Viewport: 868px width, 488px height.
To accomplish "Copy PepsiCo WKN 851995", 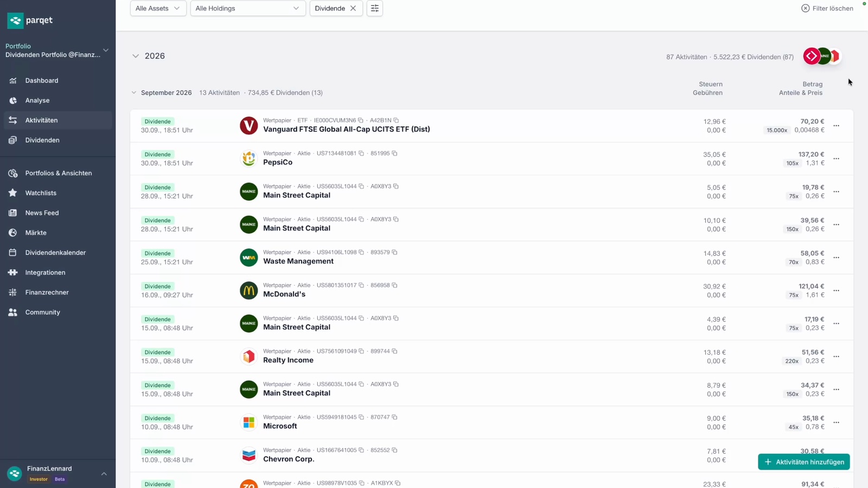I will pos(394,153).
